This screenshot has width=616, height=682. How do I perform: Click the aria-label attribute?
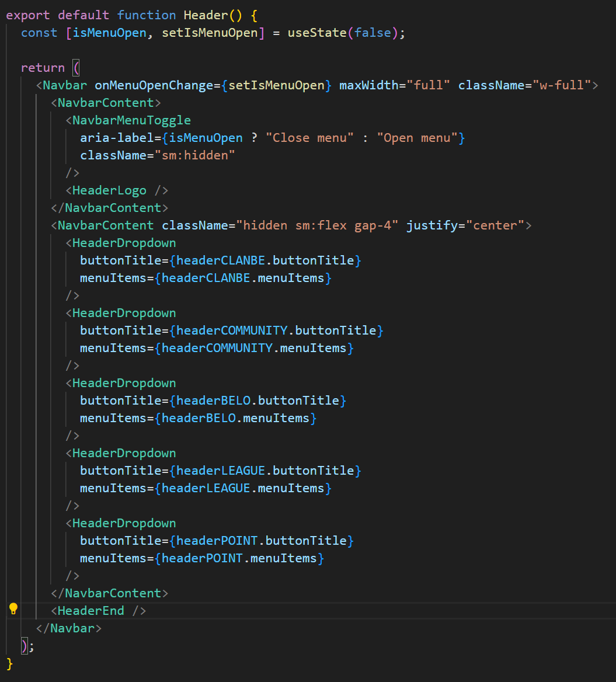coord(117,138)
